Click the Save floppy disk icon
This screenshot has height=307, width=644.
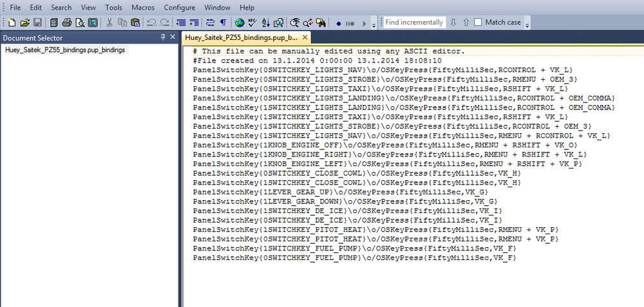(37, 23)
